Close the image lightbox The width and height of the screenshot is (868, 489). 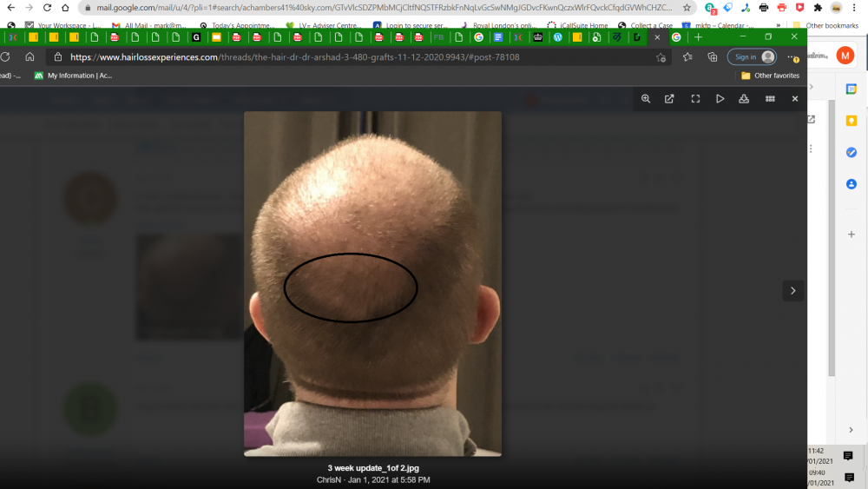click(795, 98)
